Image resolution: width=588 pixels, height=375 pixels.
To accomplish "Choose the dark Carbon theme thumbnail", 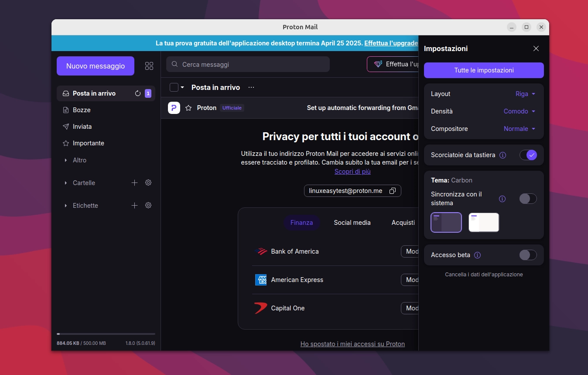I will pos(446,223).
